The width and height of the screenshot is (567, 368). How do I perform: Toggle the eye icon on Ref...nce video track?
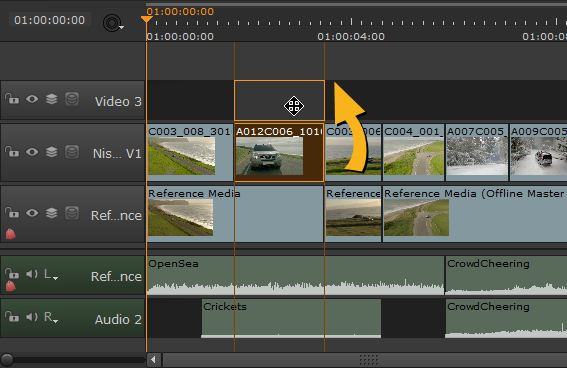pyautogui.click(x=32, y=213)
